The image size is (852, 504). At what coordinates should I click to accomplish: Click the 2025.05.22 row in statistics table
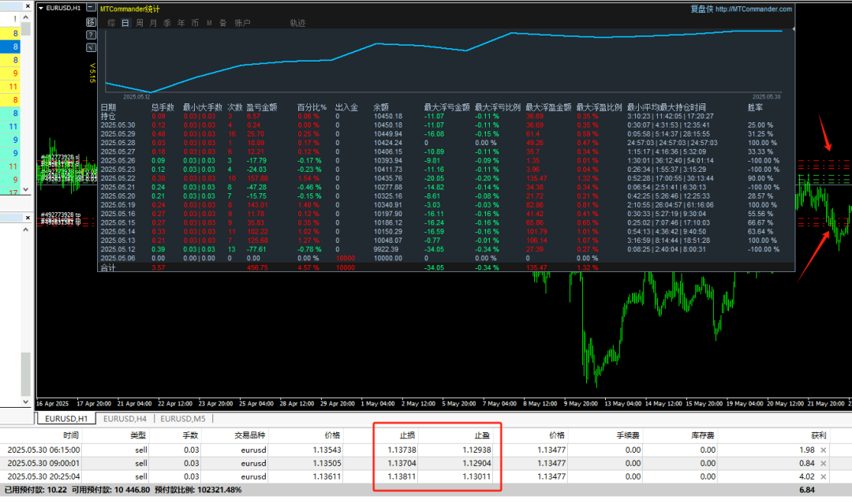446,178
